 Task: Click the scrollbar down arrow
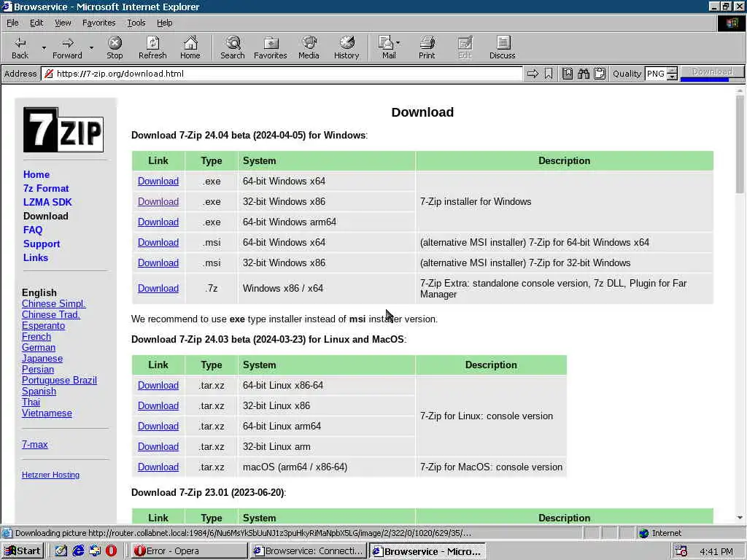tap(740, 518)
